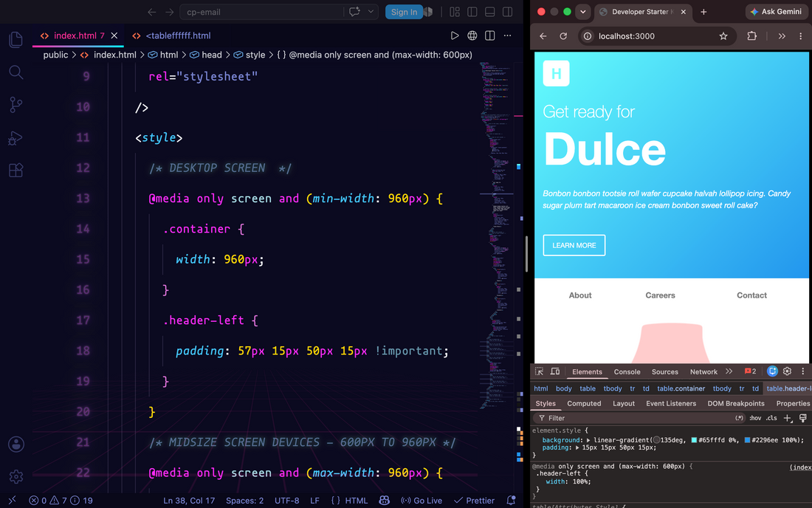812x508 pixels.
Task: Activate the DevTools inspect element picker
Action: (x=539, y=372)
